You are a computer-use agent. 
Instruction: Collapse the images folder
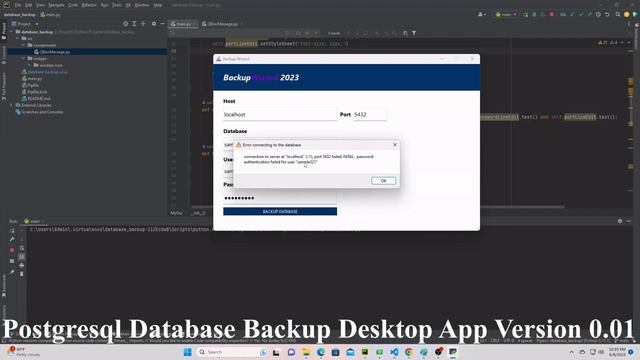pyautogui.click(x=24, y=58)
